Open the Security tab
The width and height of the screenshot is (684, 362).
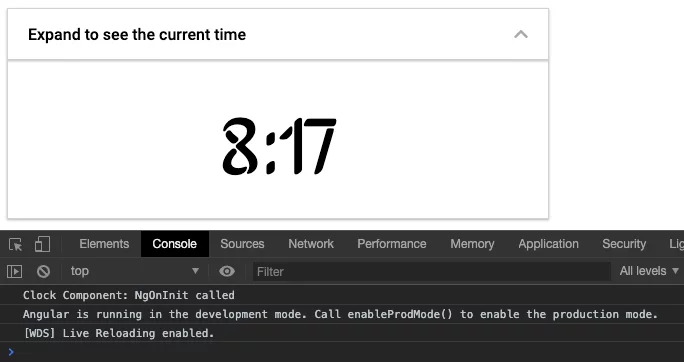pyautogui.click(x=624, y=244)
